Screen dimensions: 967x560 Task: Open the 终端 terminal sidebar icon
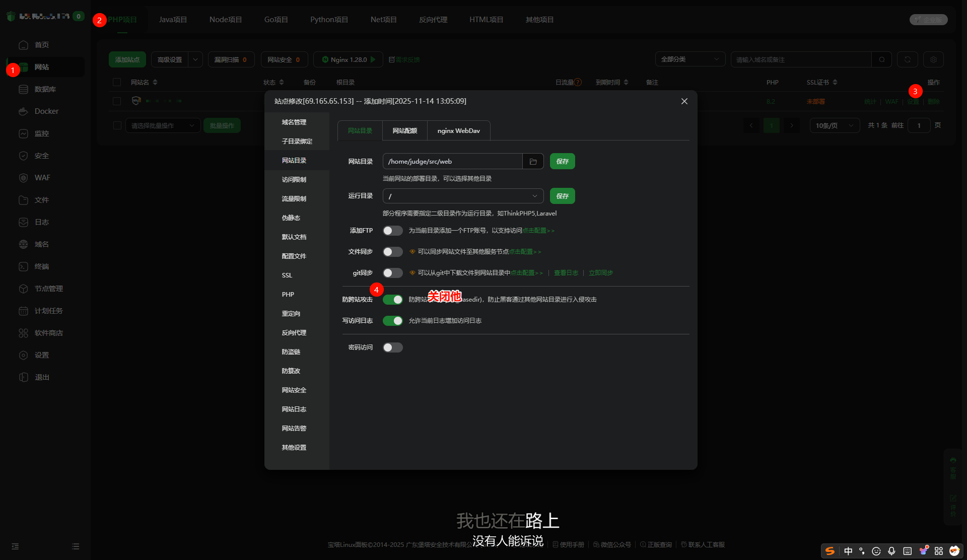click(23, 266)
